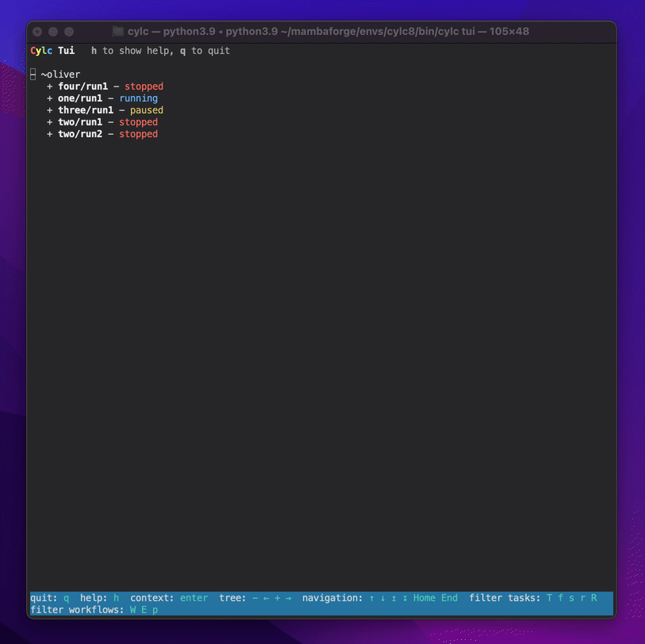The width and height of the screenshot is (645, 644).
Task: Expand the one/run1 workflow plus sign
Action: (x=50, y=98)
